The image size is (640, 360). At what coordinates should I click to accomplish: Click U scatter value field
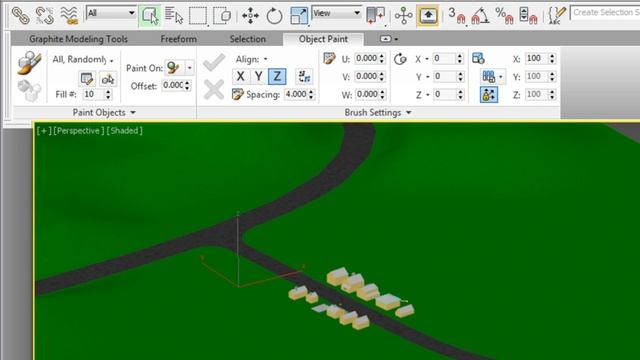click(x=367, y=58)
